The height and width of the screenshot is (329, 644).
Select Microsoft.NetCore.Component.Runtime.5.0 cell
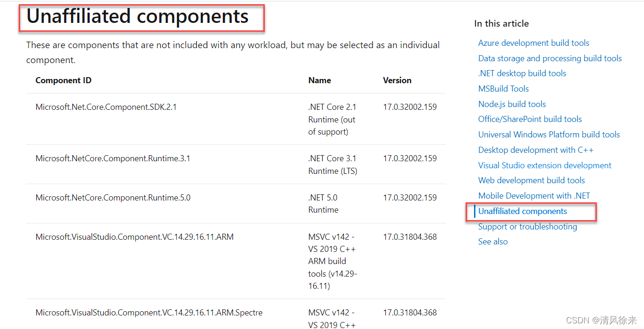click(113, 198)
